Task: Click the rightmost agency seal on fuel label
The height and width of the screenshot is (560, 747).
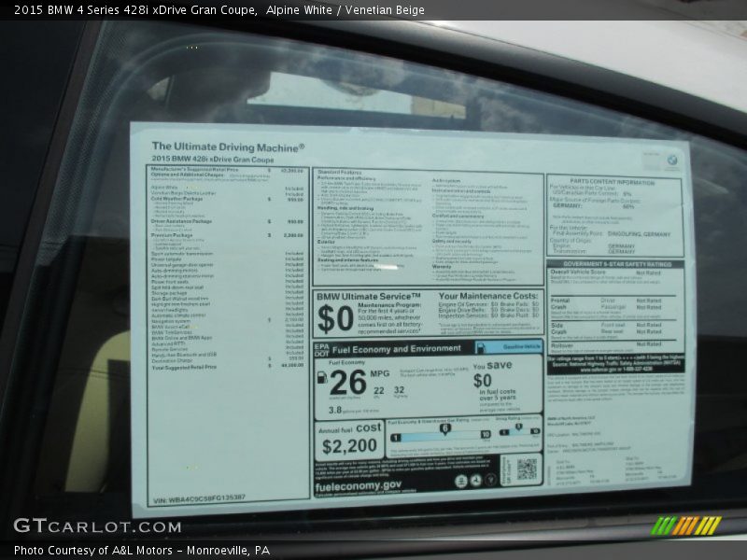Action: 491,481
